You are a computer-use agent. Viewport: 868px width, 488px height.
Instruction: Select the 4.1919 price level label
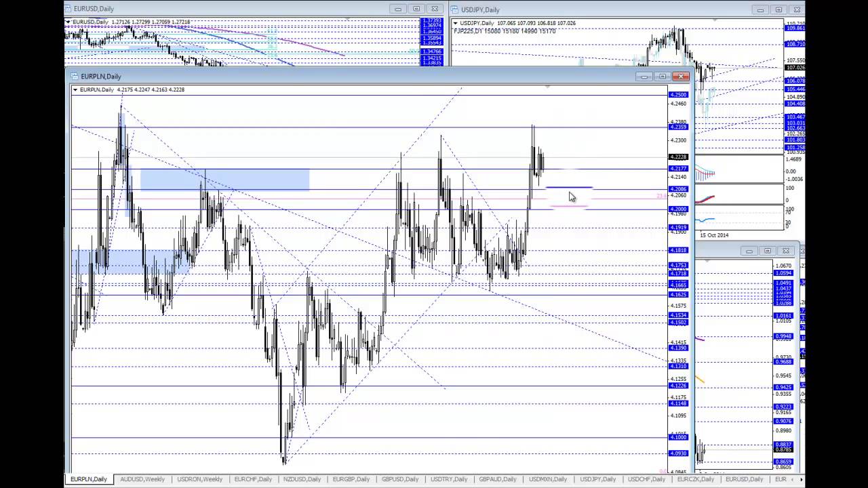point(678,227)
